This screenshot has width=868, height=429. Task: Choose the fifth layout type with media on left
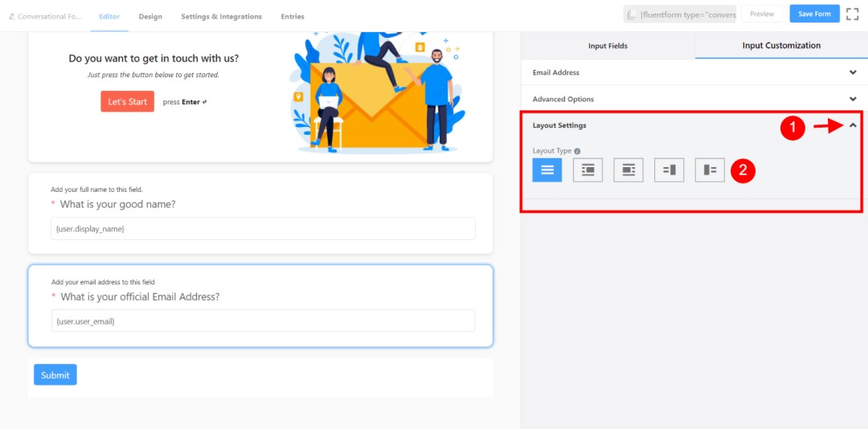point(710,170)
